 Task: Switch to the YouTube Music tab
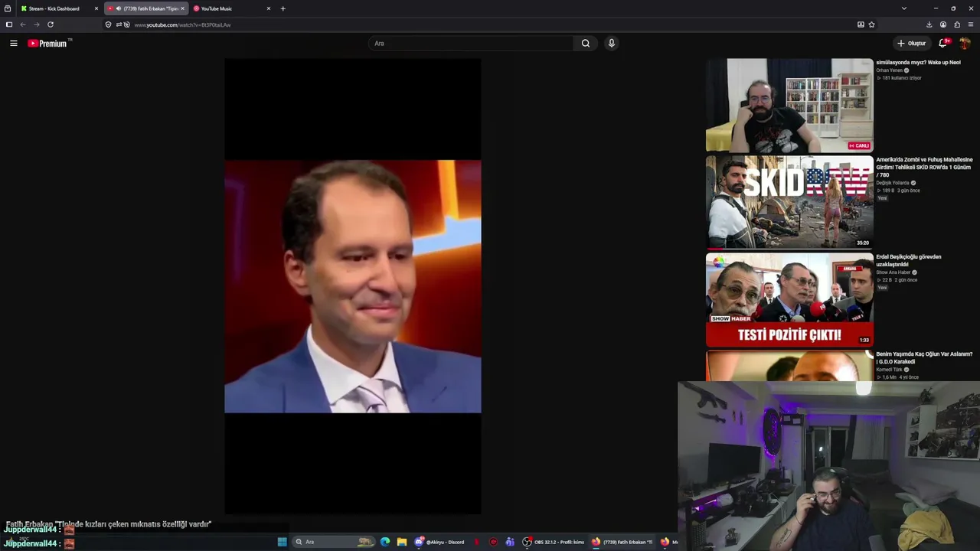(232, 8)
